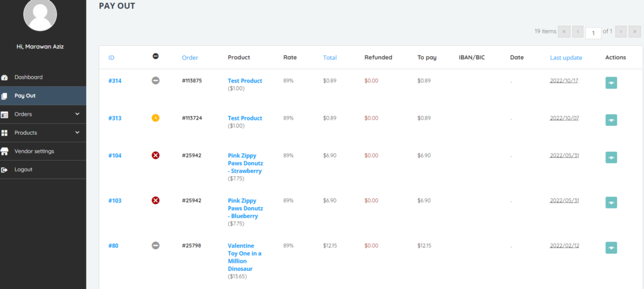Sort table by Last update column
This screenshot has height=289, width=644.
(x=565, y=57)
